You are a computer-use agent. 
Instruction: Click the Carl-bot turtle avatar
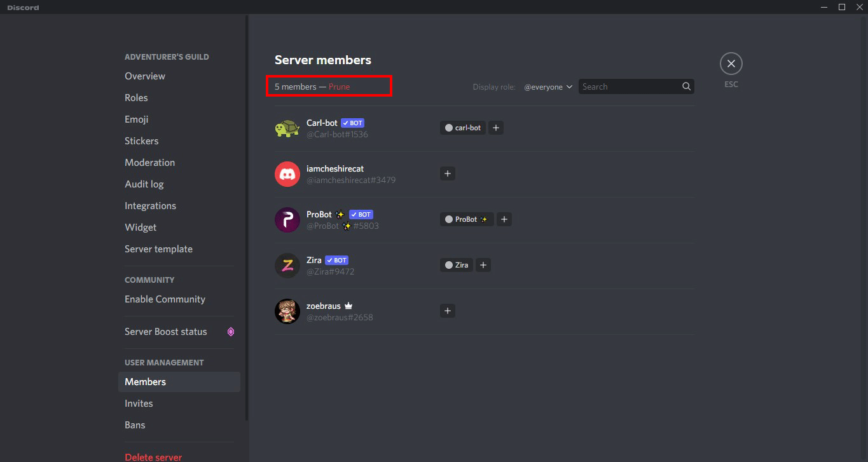[x=287, y=128]
